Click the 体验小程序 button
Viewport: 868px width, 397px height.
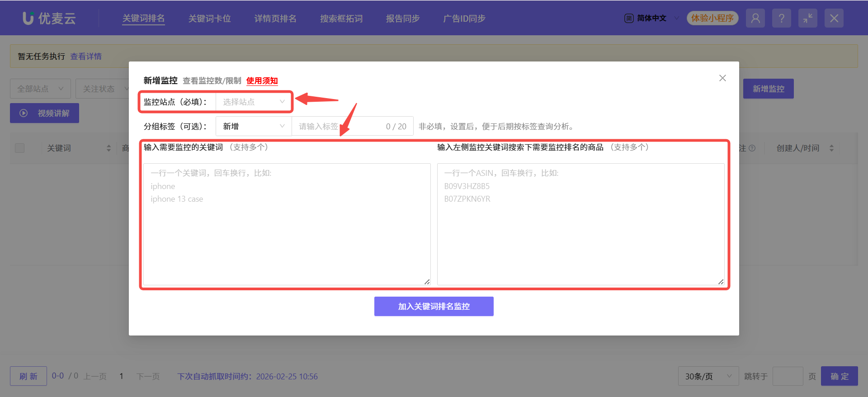point(712,18)
